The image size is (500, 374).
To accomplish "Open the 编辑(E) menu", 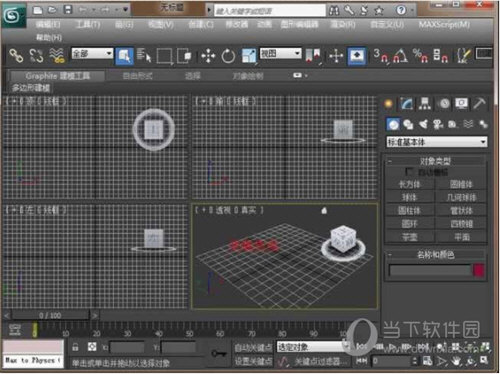I will pyautogui.click(x=48, y=24).
